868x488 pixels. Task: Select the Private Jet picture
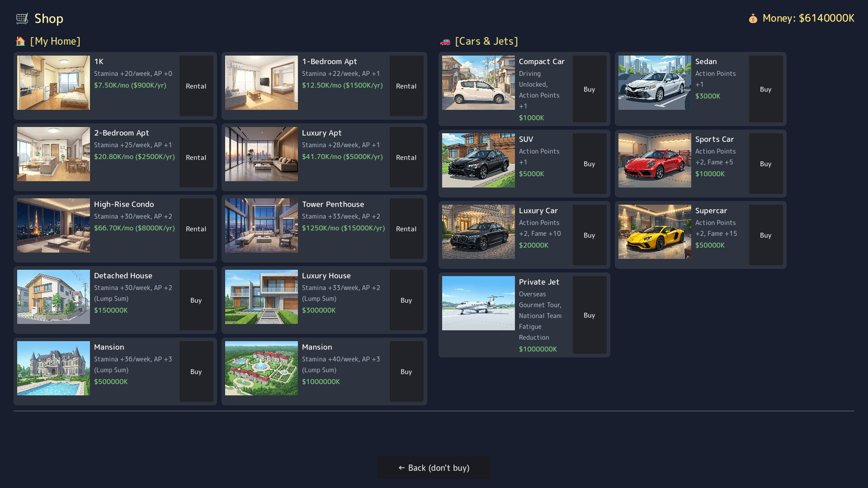pyautogui.click(x=478, y=303)
